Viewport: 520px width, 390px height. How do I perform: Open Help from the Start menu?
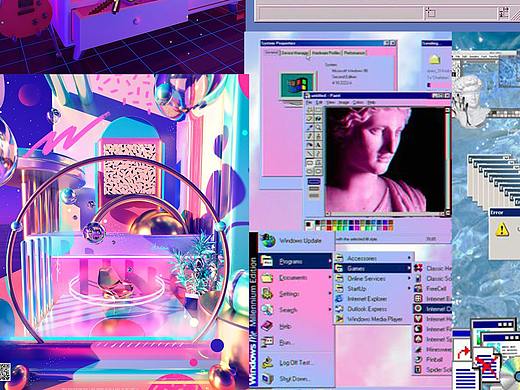(x=297, y=326)
